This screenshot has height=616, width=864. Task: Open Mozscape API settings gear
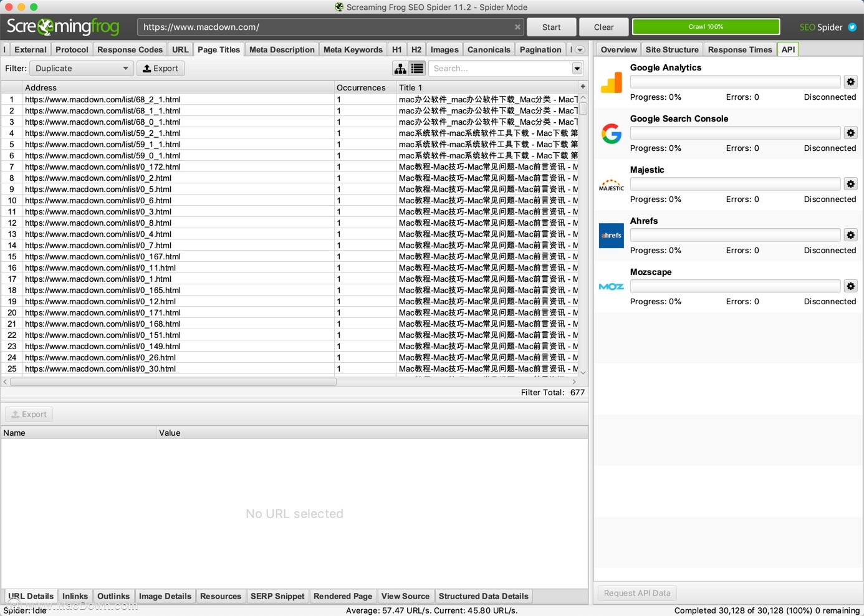[x=850, y=286]
